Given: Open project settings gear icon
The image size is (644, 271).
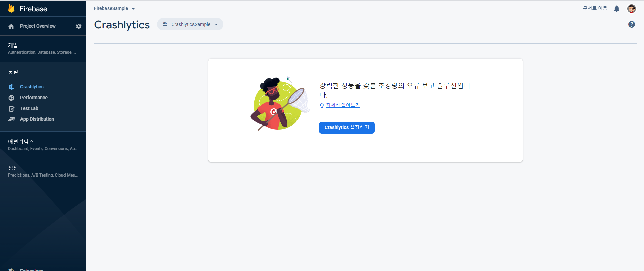Looking at the screenshot, I should point(79,26).
